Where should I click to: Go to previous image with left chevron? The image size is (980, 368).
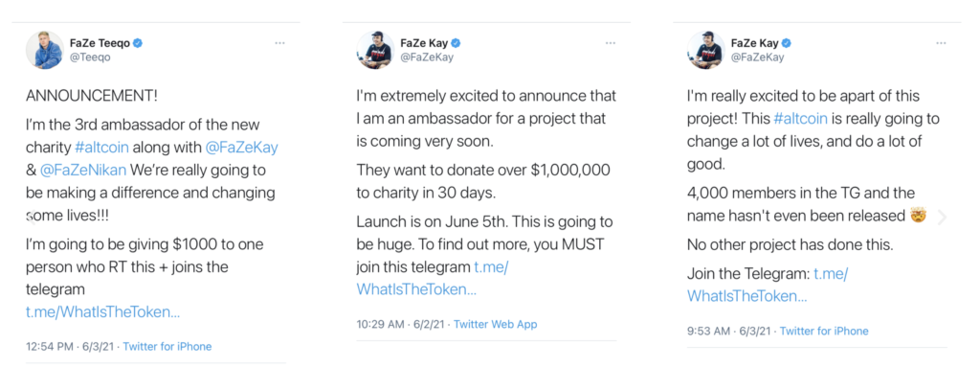point(30,218)
